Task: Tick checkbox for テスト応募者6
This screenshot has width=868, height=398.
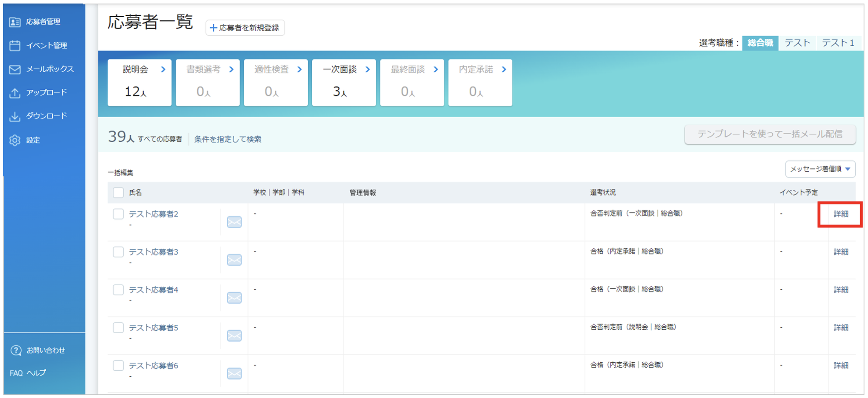Action: point(118,365)
